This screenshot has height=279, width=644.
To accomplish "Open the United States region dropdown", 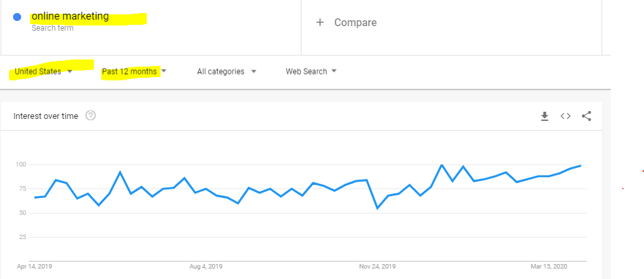I will 44,72.
